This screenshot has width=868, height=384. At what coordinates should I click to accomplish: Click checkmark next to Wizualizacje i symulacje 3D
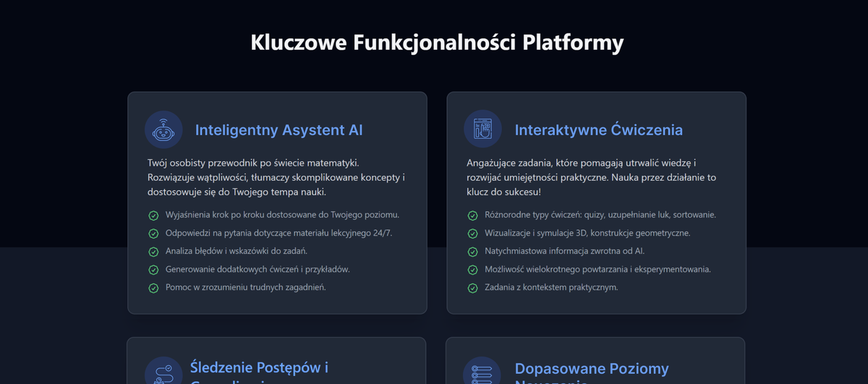pyautogui.click(x=472, y=234)
